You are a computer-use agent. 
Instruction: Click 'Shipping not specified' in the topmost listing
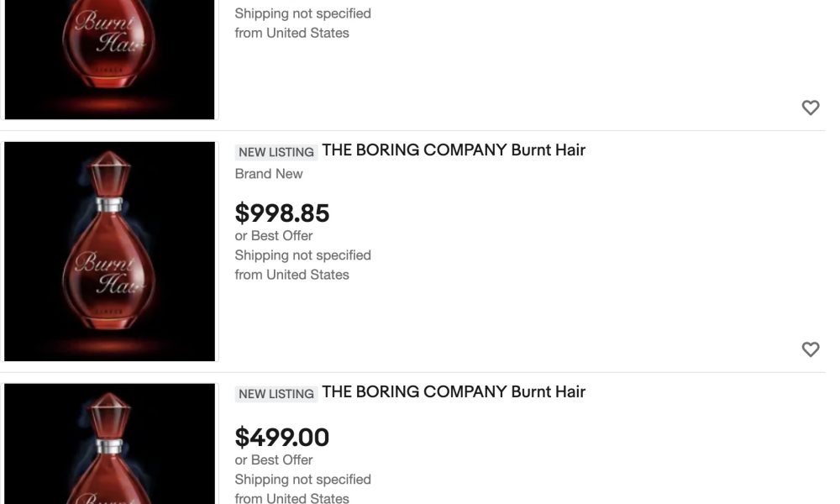tap(302, 13)
